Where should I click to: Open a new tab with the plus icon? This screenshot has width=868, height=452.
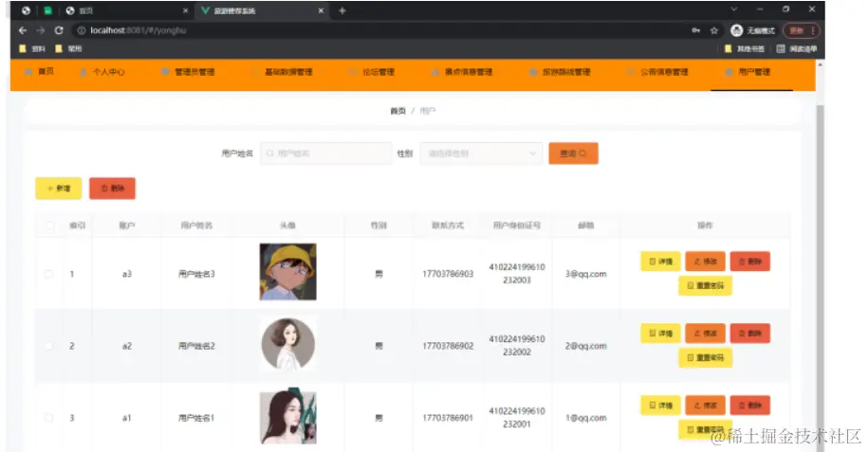click(342, 10)
